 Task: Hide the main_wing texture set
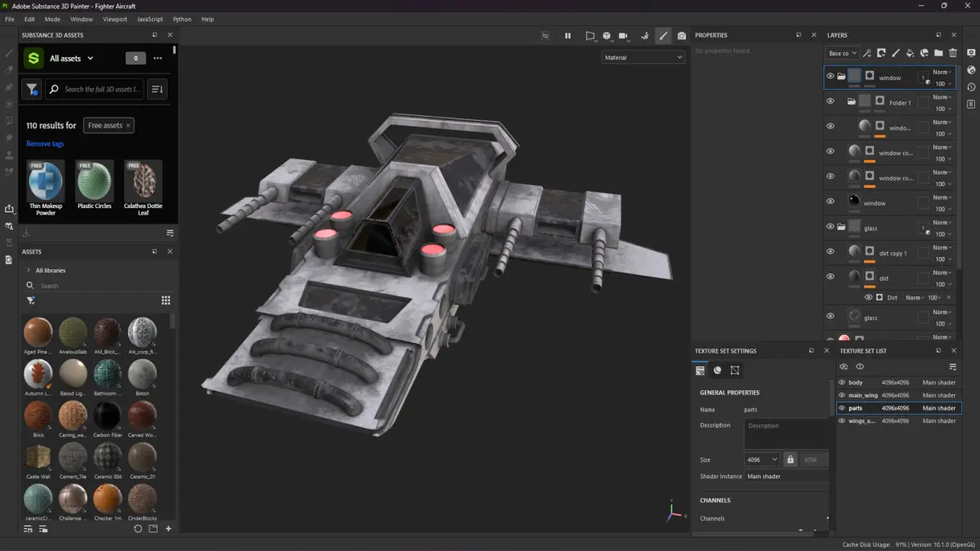click(842, 395)
